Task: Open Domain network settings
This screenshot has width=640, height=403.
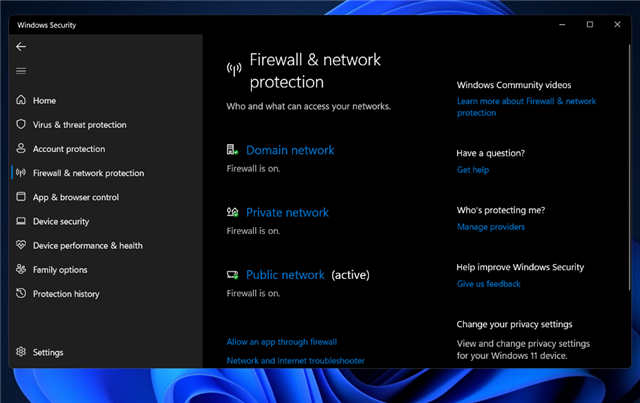Action: (x=290, y=150)
